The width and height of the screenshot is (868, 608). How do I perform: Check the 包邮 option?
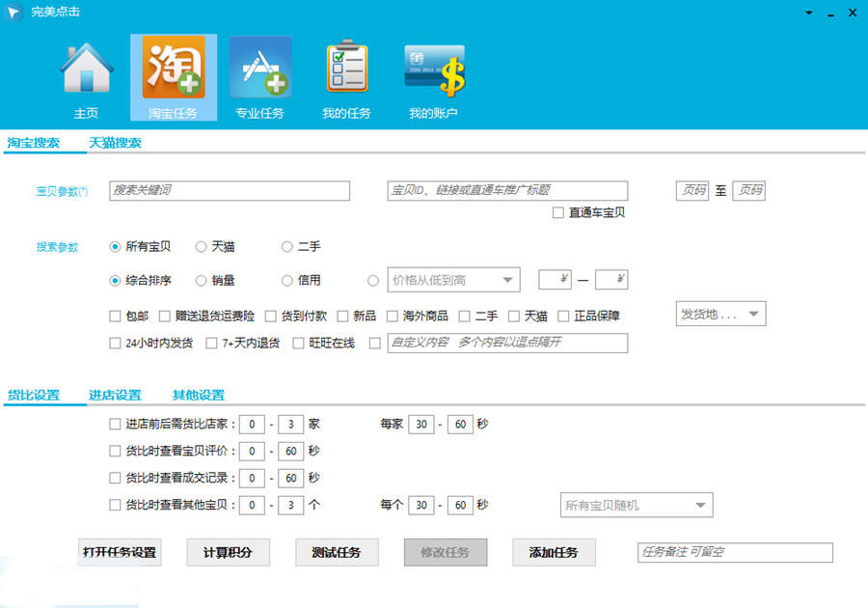(x=115, y=317)
